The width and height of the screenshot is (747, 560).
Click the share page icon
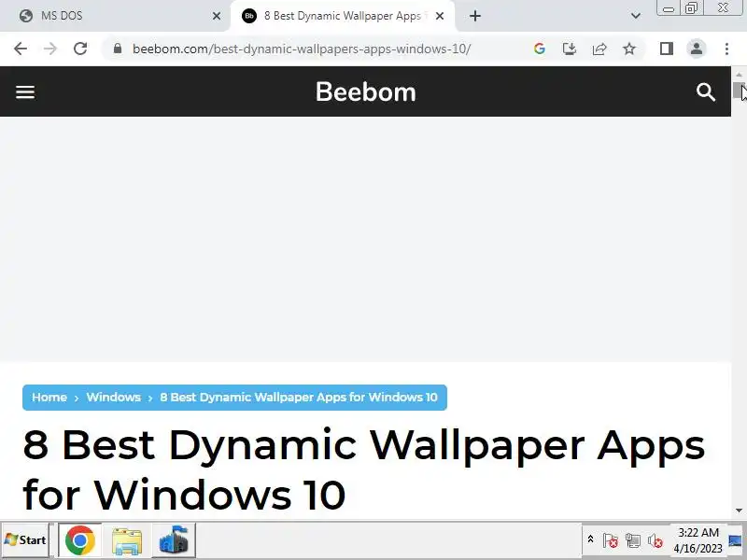click(x=599, y=49)
